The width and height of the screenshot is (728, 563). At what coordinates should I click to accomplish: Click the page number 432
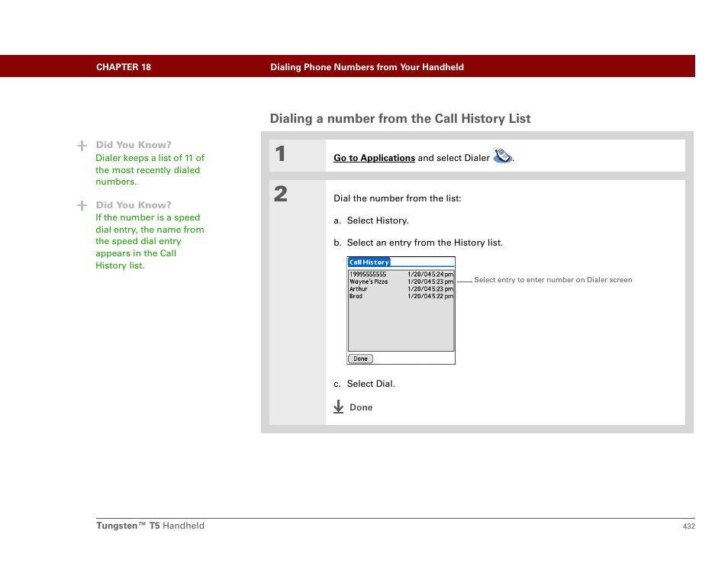point(688,526)
